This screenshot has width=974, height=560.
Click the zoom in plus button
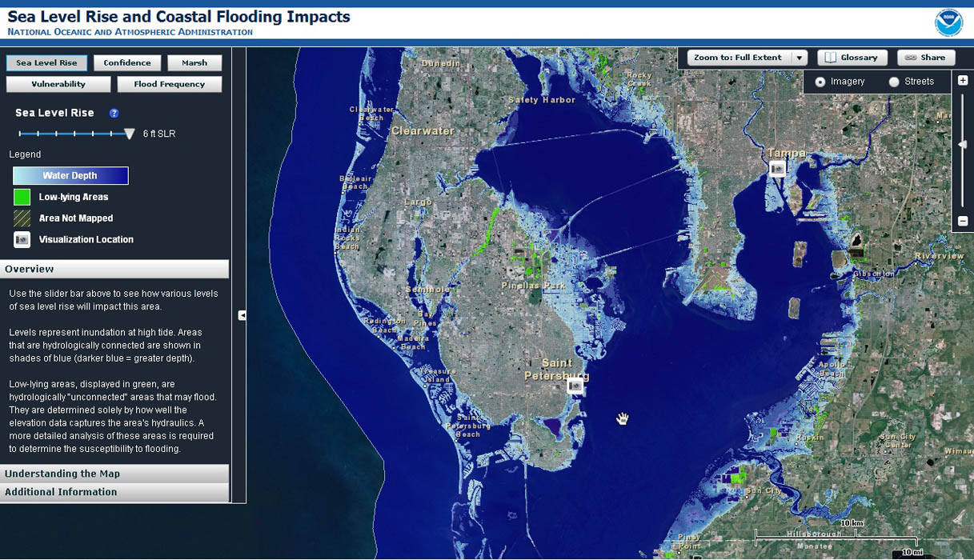coord(963,81)
